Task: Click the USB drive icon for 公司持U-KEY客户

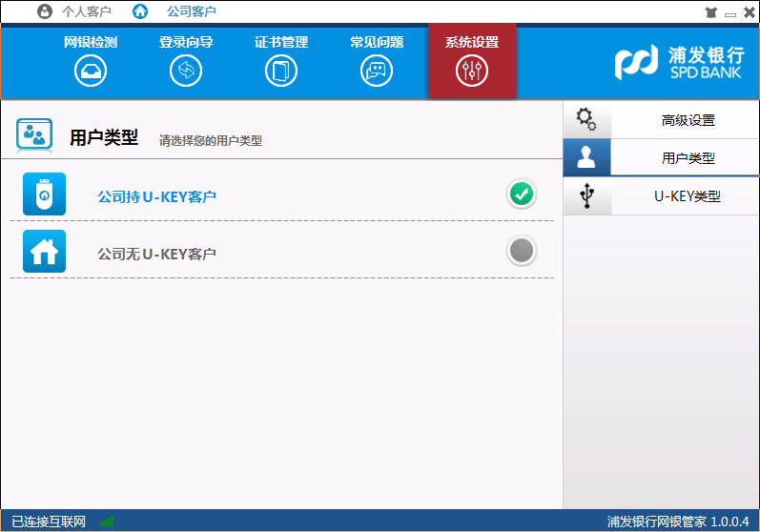Action: (44, 194)
